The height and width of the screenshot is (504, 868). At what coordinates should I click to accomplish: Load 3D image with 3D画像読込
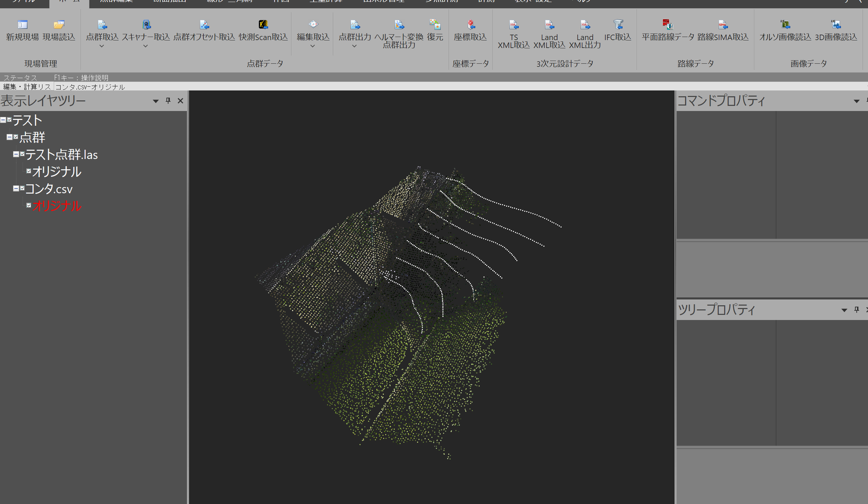[x=836, y=30]
